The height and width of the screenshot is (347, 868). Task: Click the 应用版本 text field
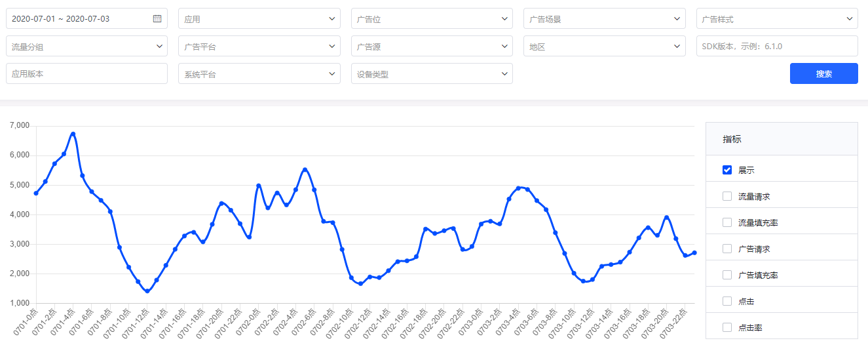click(86, 73)
